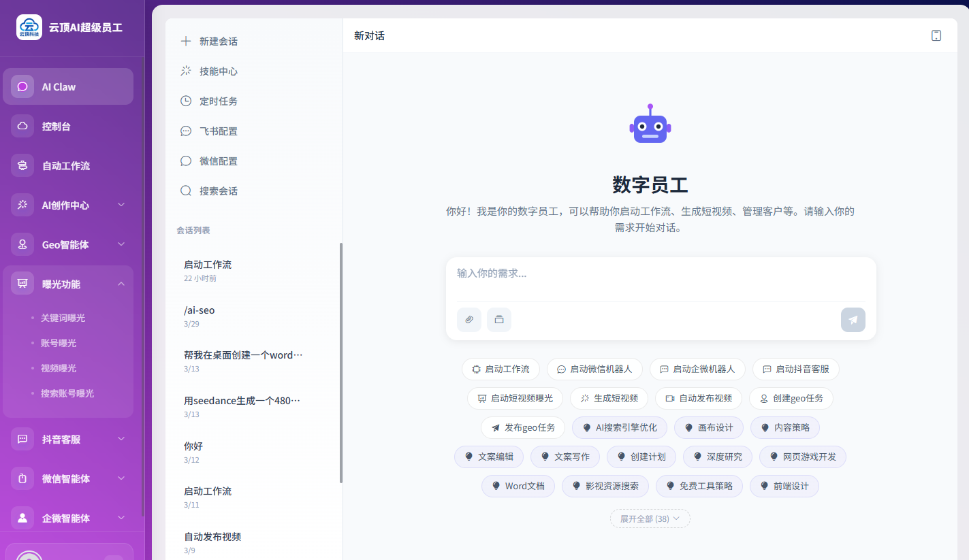Click the 技能中心 sparkle icon
Screen dimensions: 969x560
click(185, 71)
